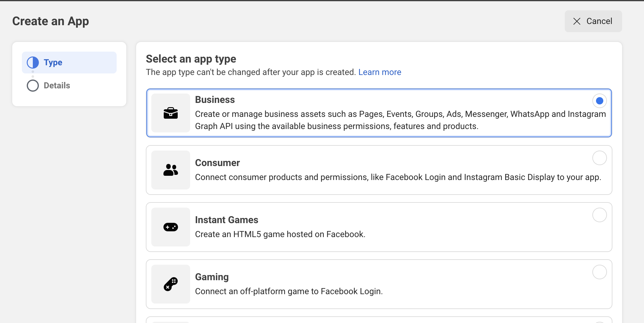The width and height of the screenshot is (644, 323).
Task: Choose the Gaming radio button
Action: coord(599,272)
